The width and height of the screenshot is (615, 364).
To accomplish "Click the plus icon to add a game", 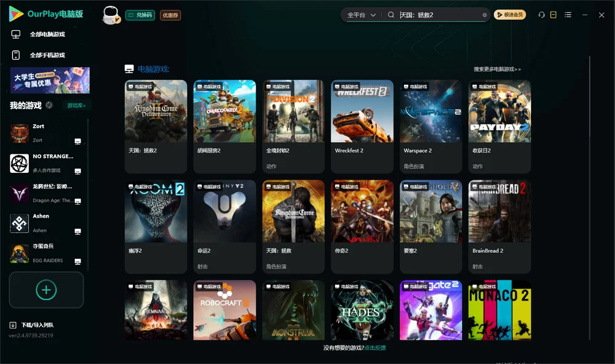I will (x=46, y=290).
